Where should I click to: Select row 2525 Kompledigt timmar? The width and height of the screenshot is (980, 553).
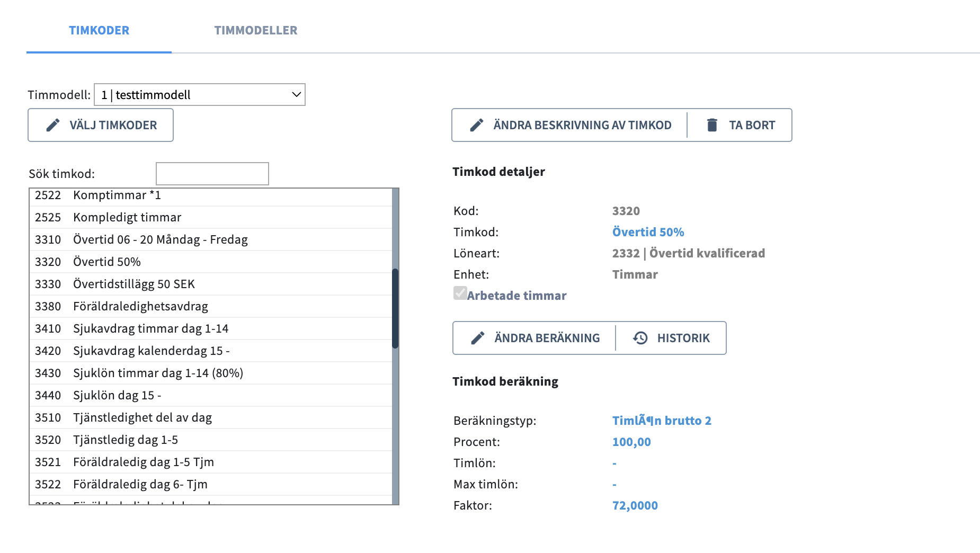point(211,217)
